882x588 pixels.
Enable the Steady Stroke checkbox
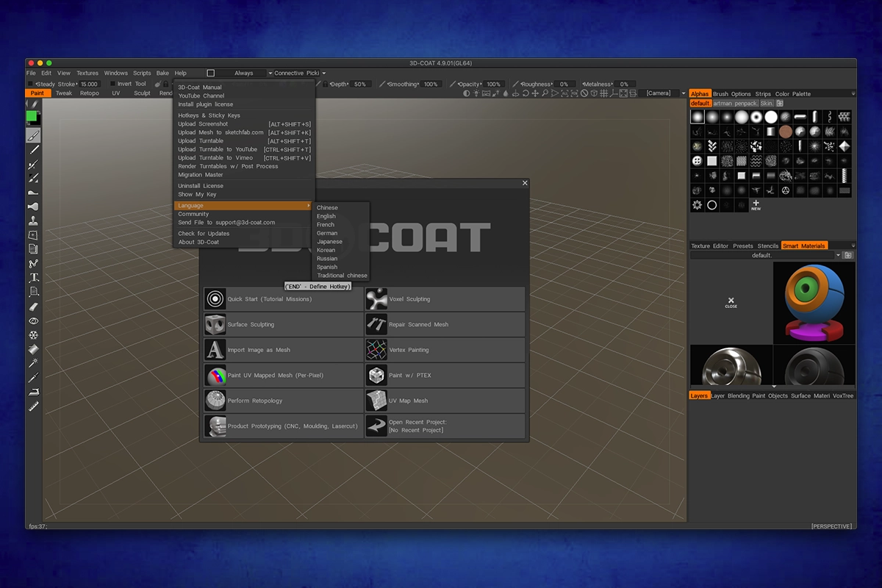click(x=31, y=85)
